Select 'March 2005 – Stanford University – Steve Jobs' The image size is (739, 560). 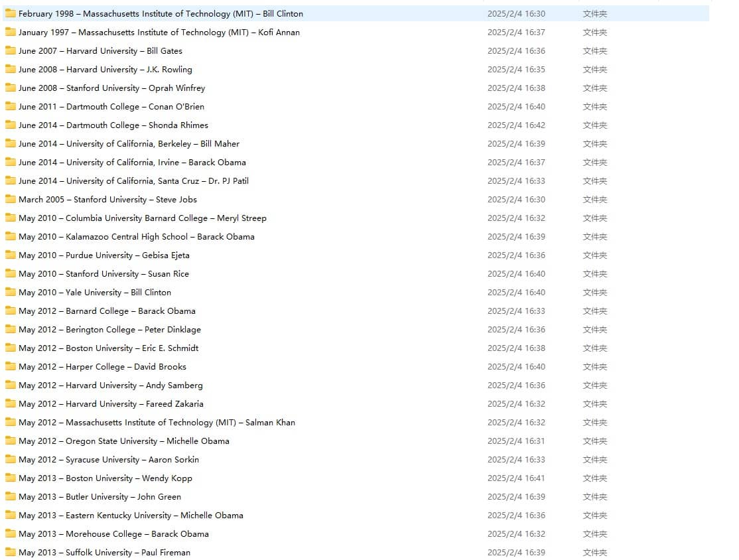coord(108,200)
